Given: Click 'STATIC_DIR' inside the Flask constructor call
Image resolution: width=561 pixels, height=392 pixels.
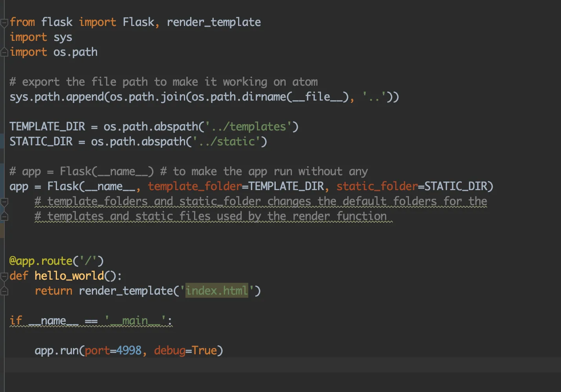Looking at the screenshot, I should click(456, 186).
